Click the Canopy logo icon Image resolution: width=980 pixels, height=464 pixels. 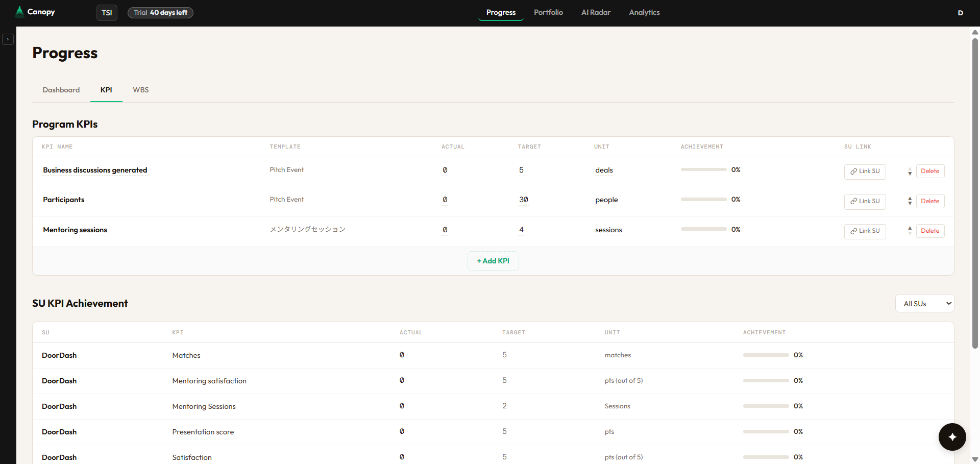click(x=19, y=12)
